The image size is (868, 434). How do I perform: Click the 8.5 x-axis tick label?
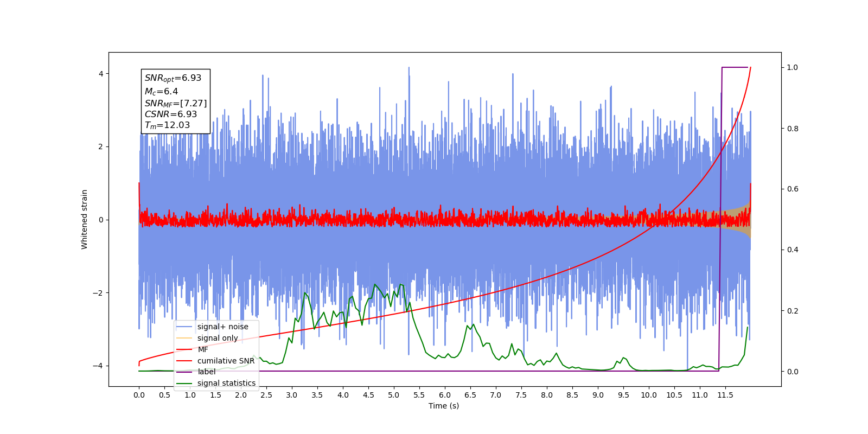tap(572, 395)
